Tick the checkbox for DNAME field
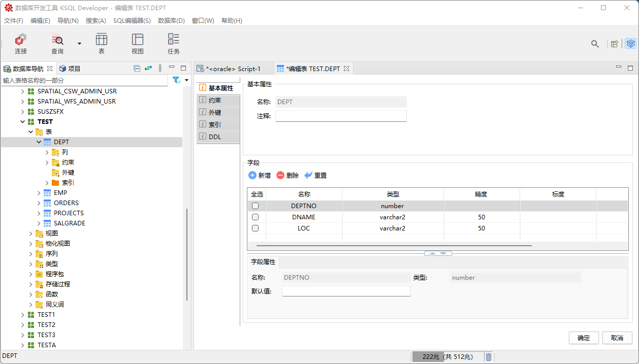639x364 pixels. (x=255, y=217)
